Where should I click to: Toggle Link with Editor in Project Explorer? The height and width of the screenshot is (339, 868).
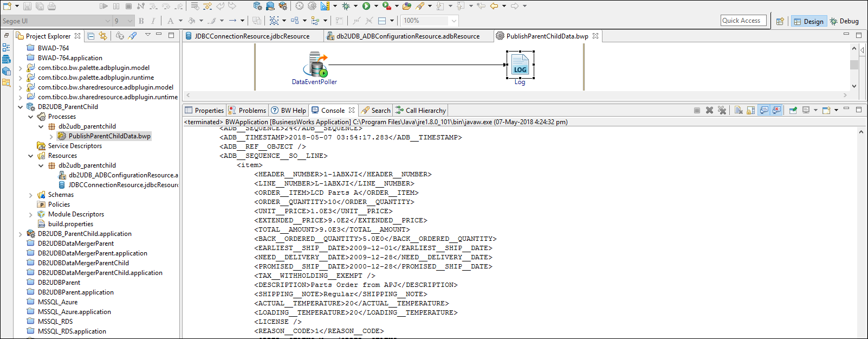point(103,36)
